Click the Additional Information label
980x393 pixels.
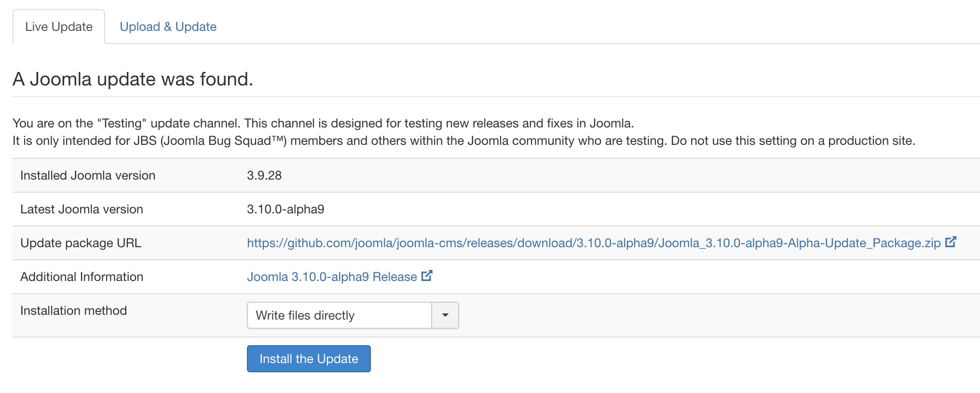82,277
